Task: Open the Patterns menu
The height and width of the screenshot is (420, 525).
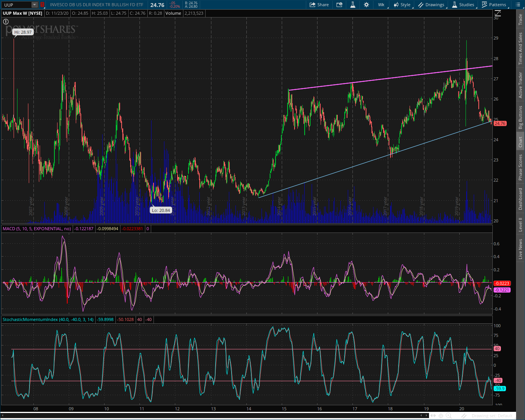Action: [494, 5]
